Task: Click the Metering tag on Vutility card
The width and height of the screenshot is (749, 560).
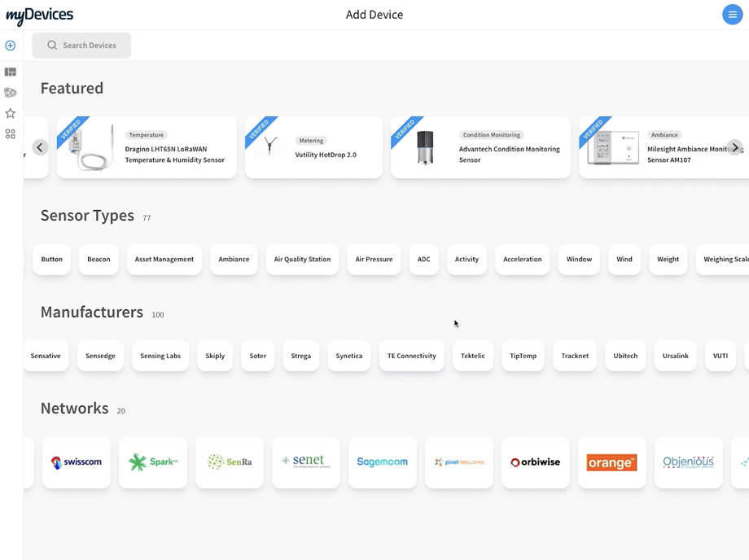Action: (311, 140)
